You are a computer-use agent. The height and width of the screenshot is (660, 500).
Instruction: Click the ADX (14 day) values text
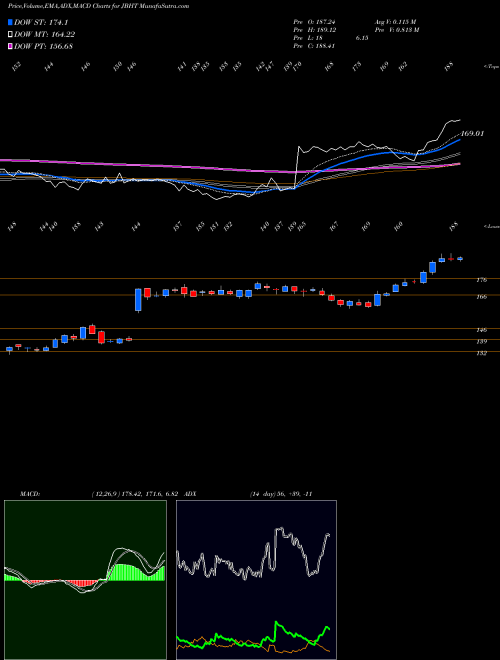pyautogui.click(x=281, y=494)
